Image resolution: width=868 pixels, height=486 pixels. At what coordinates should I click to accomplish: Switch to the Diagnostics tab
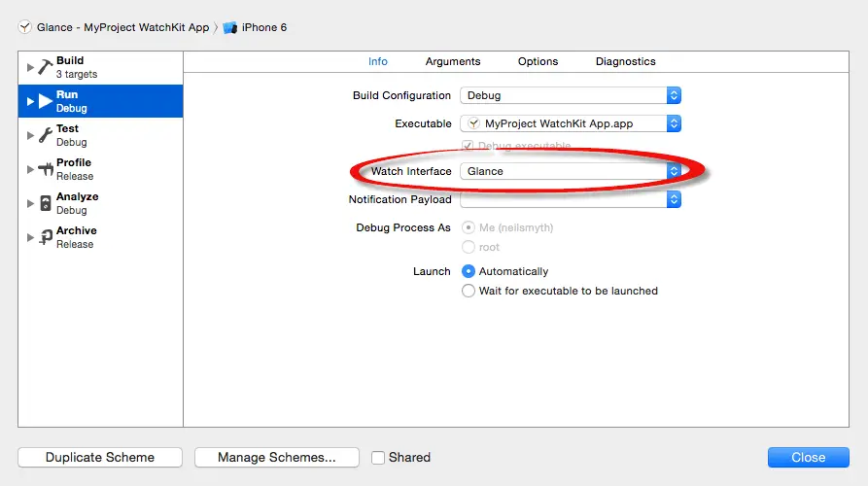626,61
